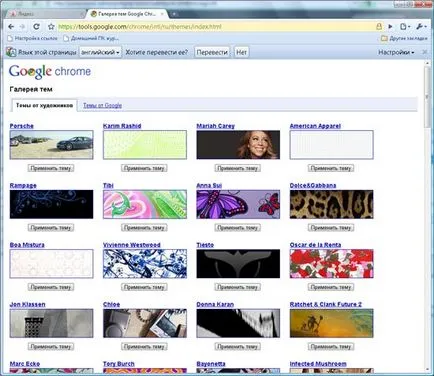Open the new tab plus button
Image resolution: width=434 pixels, height=376 pixels.
click(x=174, y=14)
